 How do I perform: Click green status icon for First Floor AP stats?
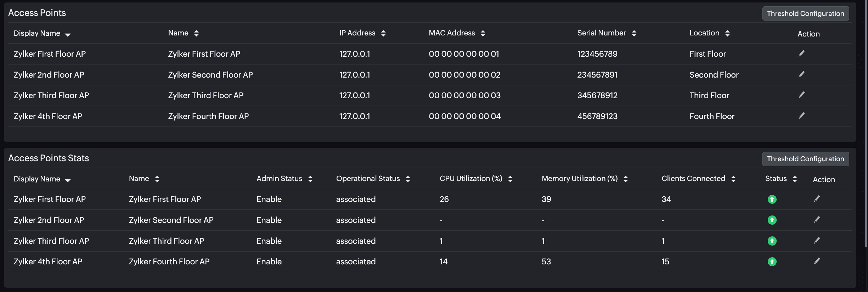coord(772,199)
